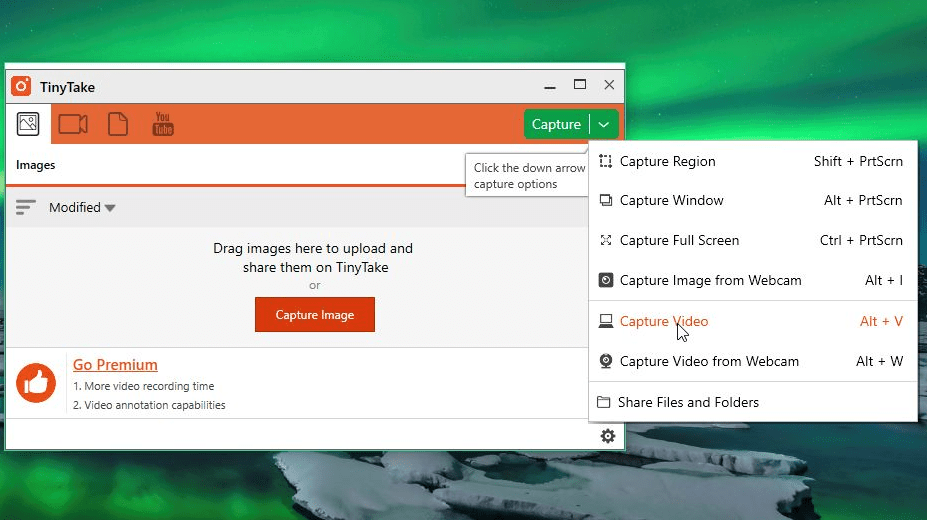Select the YouTube tab icon
This screenshot has width=927, height=520.
163,124
